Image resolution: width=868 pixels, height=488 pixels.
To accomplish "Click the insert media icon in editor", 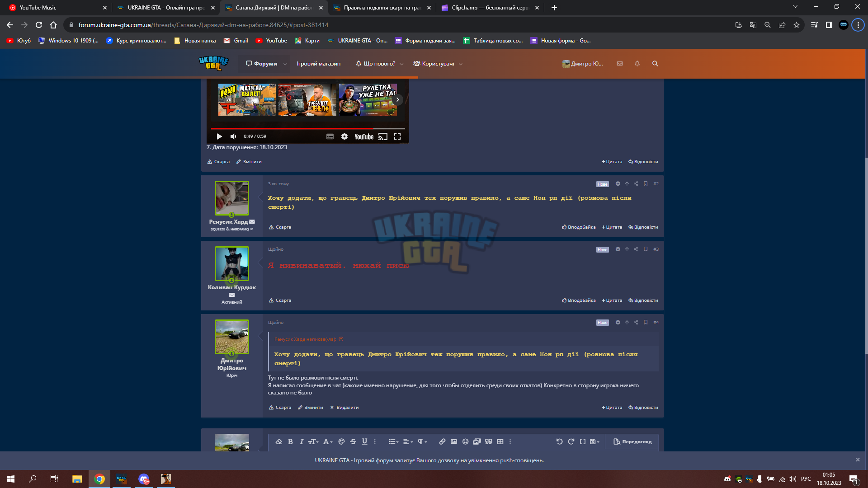I will [x=477, y=441].
